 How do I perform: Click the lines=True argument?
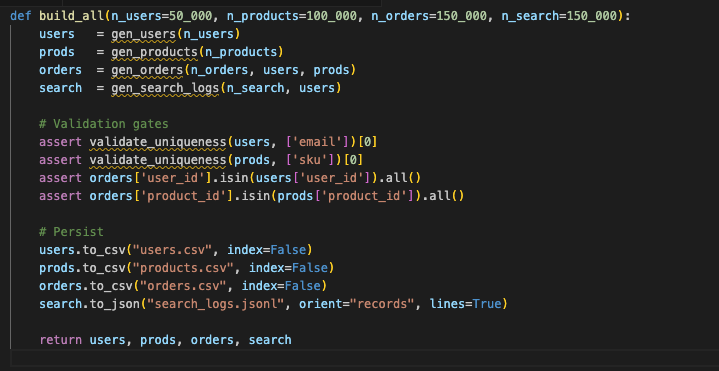tap(465, 304)
